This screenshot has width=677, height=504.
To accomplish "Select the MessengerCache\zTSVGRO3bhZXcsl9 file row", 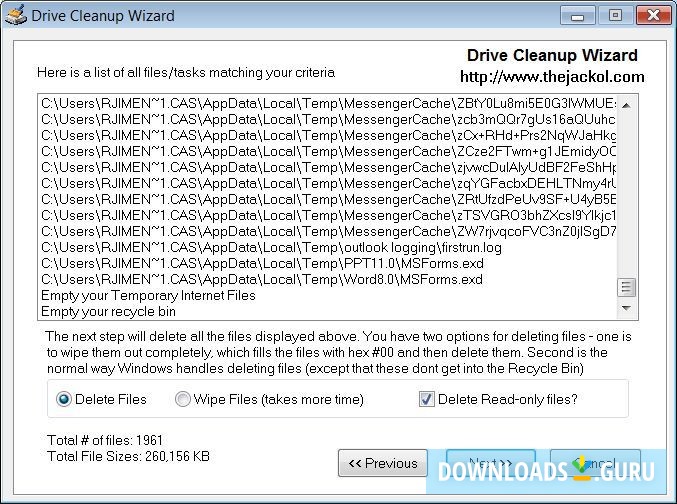I will coord(328,216).
